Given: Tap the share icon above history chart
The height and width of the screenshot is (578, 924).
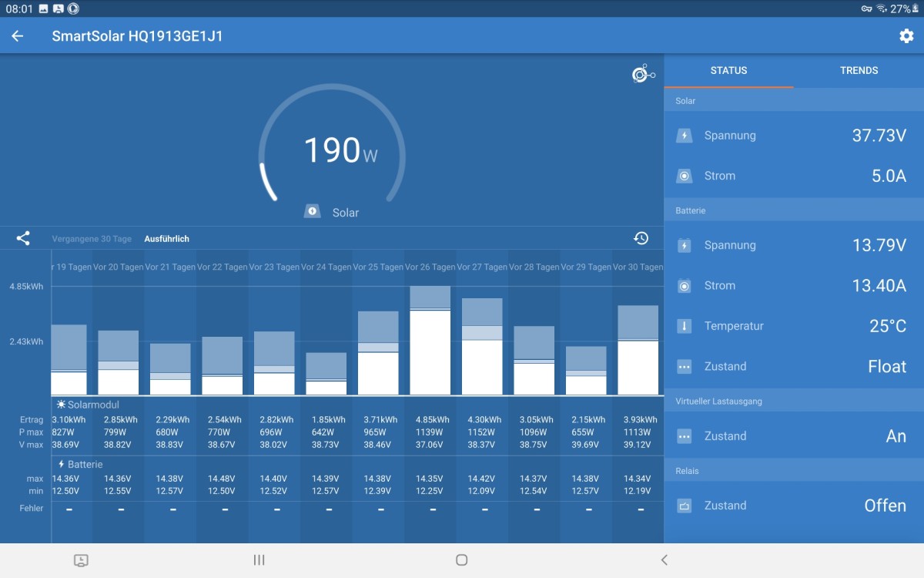Looking at the screenshot, I should (x=23, y=239).
